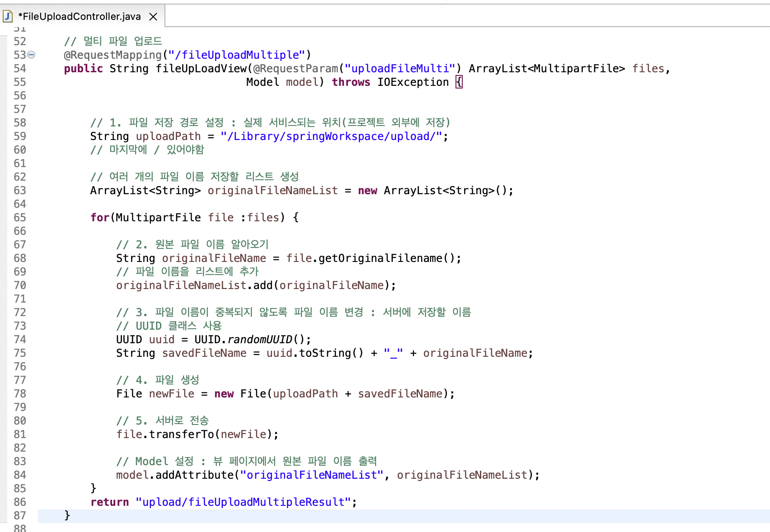Click the Java file icon on the editor tab
The width and height of the screenshot is (770, 532).
7,16
